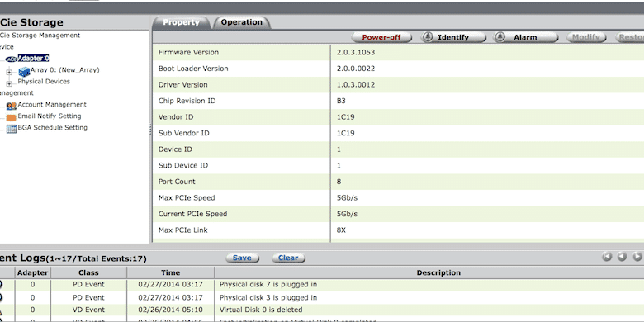The image size is (644, 322).
Task: Select firmware value 2.0.3.1053
Action: [x=356, y=52]
